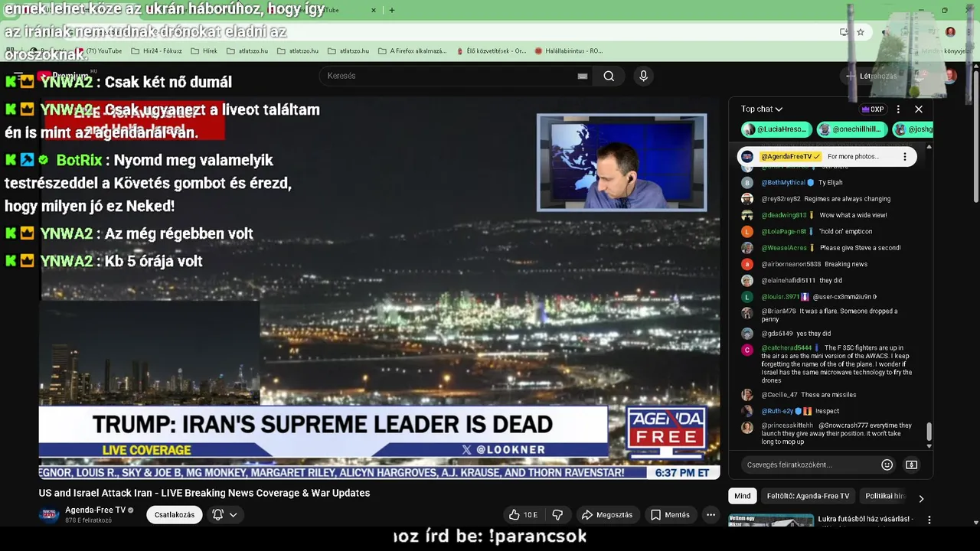Click the Agenda-Free TV channel name
Screen dimensions: 980x551
(x=95, y=510)
